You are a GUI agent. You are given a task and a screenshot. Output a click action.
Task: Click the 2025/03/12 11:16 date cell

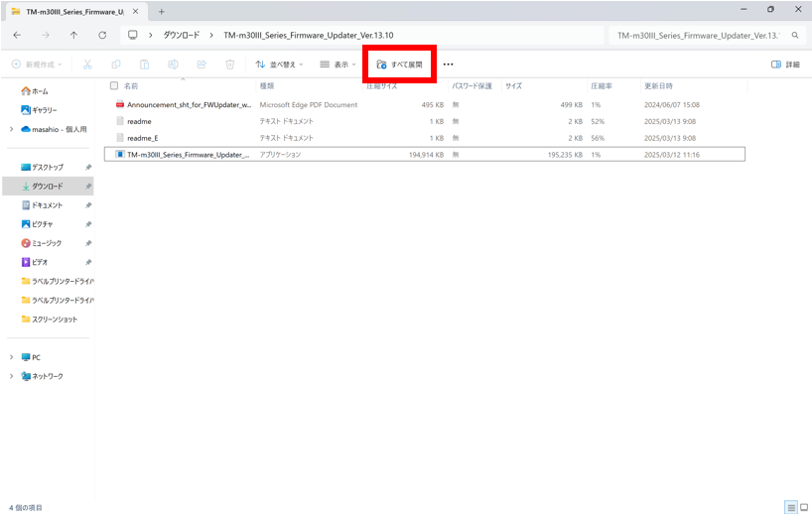click(x=672, y=154)
